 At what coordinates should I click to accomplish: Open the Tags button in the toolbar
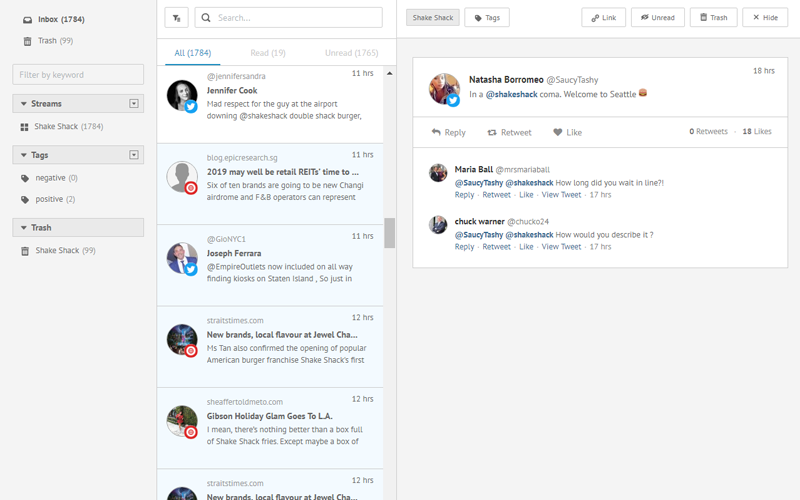click(487, 18)
